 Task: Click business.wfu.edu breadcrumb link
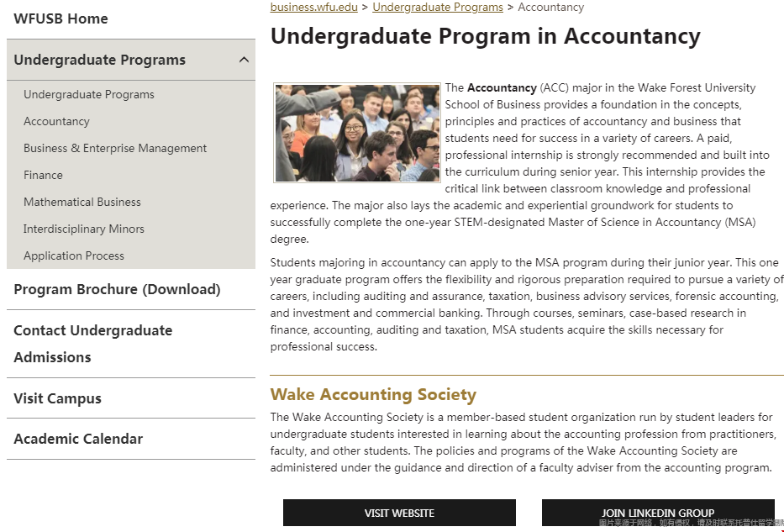pos(313,7)
